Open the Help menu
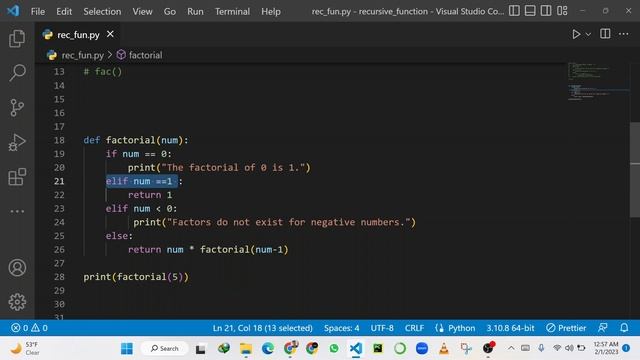Viewport: 640px width, 360px height. point(271,11)
